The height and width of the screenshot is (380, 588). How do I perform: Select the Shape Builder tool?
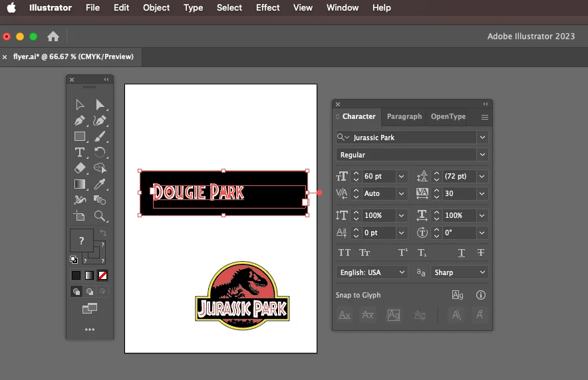click(100, 168)
